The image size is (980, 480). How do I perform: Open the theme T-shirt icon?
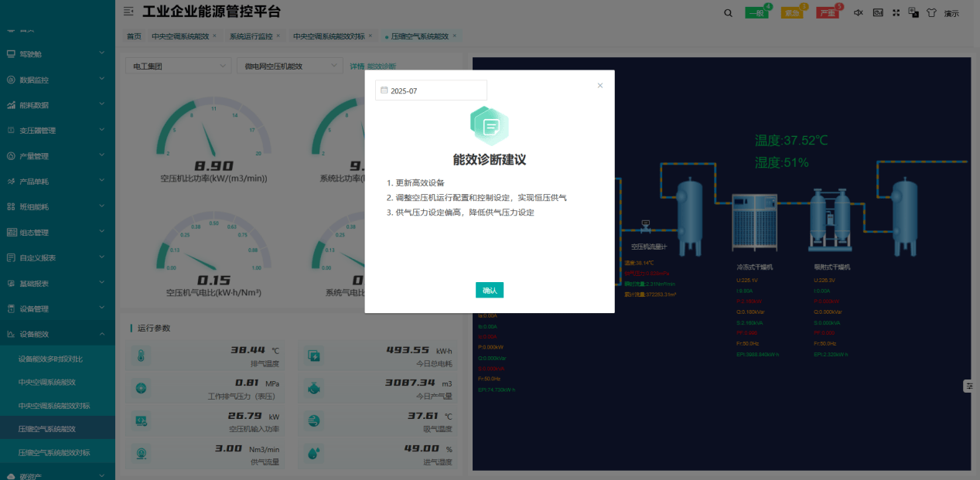coord(931,13)
